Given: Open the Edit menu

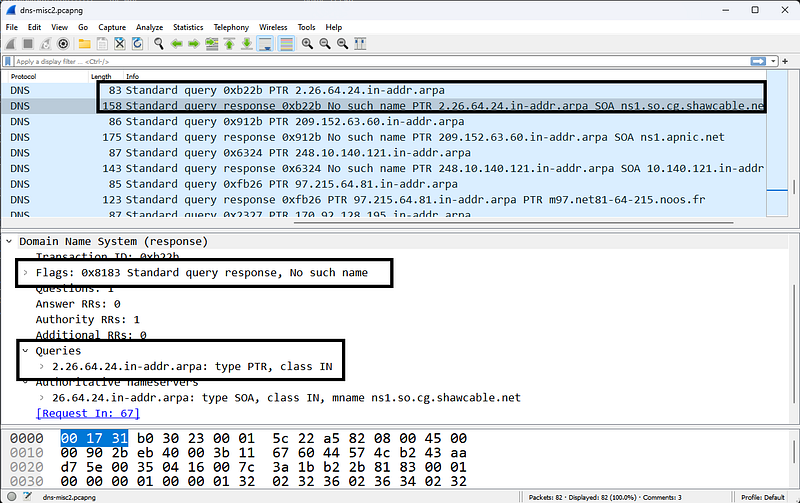Looking at the screenshot, I should coord(34,27).
